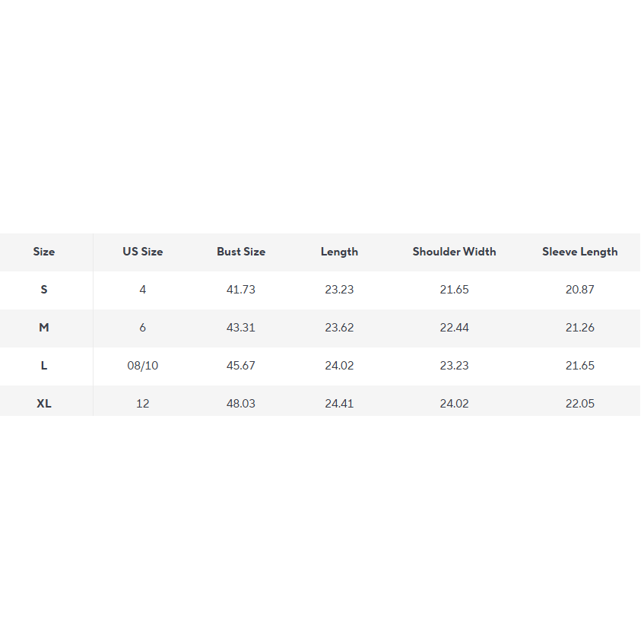Select the M size row label
The width and height of the screenshot is (644, 644).
pos(44,328)
